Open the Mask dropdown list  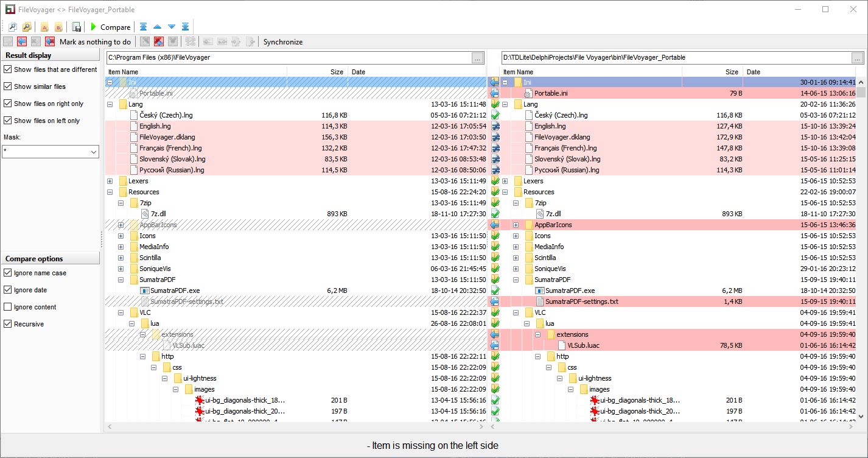pyautogui.click(x=93, y=152)
